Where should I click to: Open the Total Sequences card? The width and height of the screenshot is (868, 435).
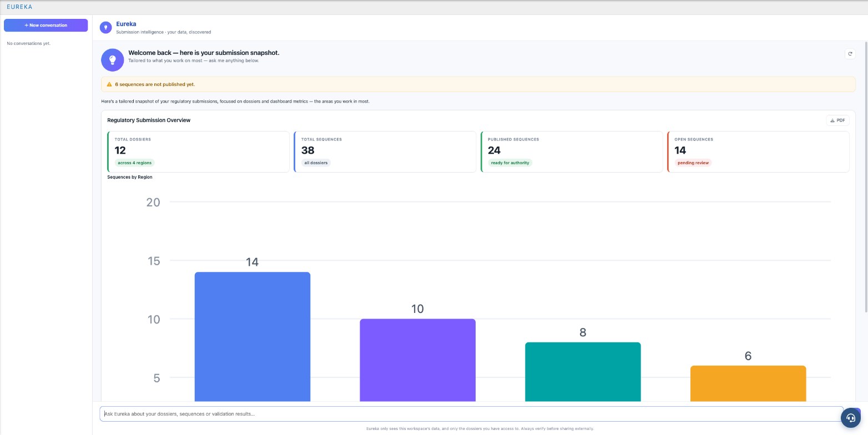385,151
